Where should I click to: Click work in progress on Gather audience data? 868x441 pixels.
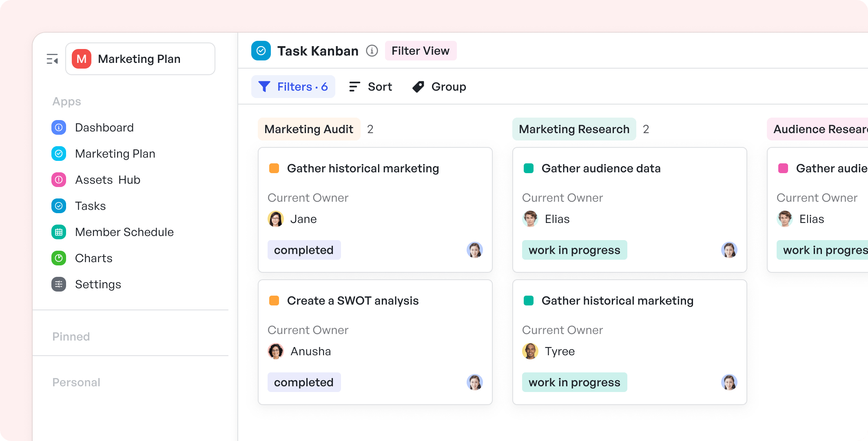point(574,250)
